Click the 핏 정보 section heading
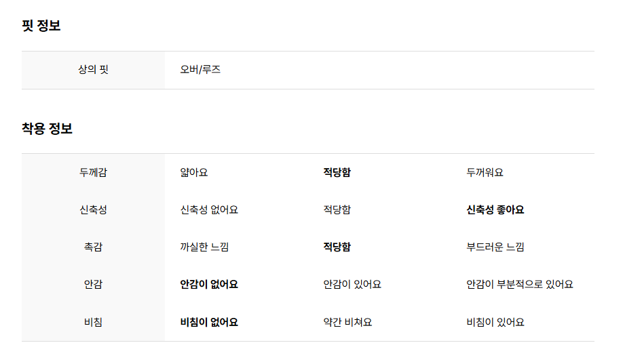623x364 pixels. pyautogui.click(x=41, y=26)
